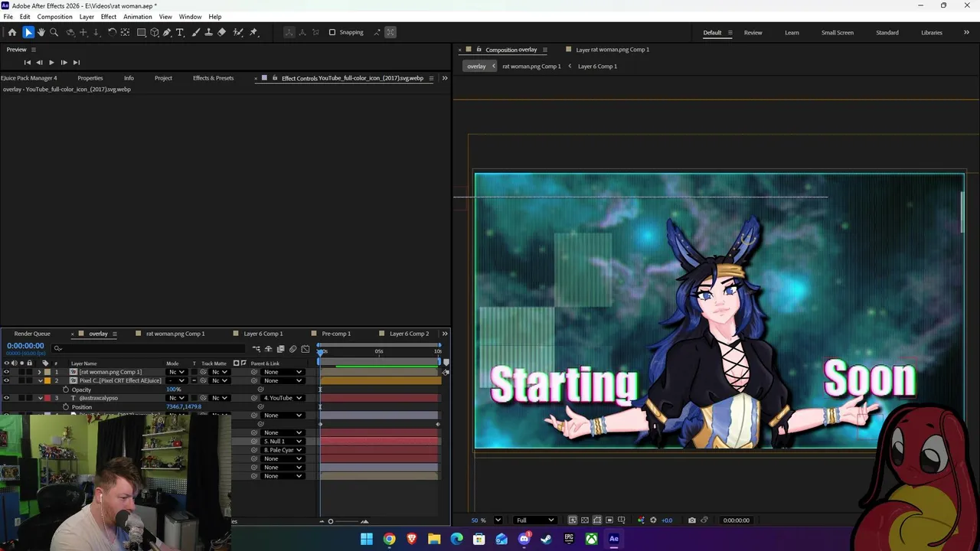Select the Rotation tool
Screen dimensions: 980x551
tap(112, 32)
